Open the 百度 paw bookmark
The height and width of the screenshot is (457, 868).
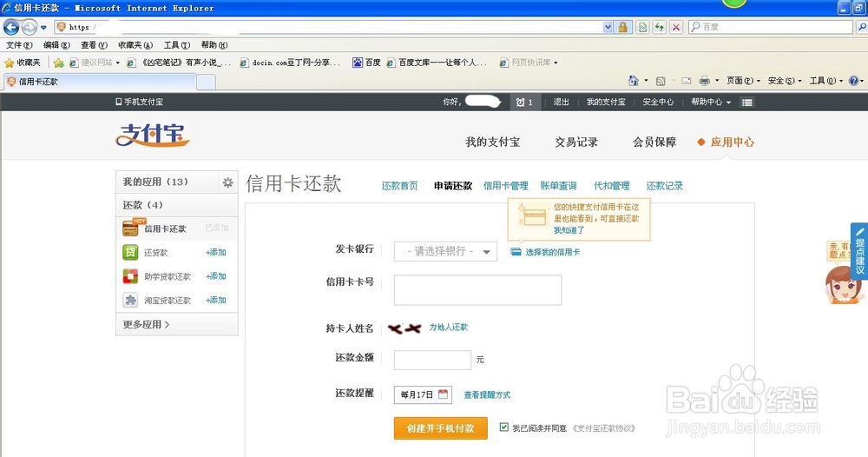[366, 63]
